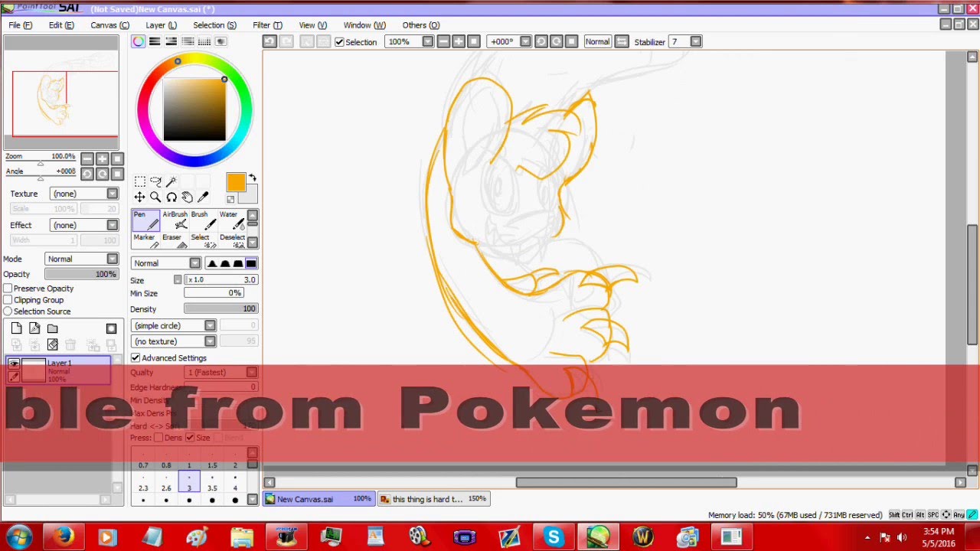This screenshot has width=980, height=551.
Task: Click the brush Density slider
Action: click(220, 309)
